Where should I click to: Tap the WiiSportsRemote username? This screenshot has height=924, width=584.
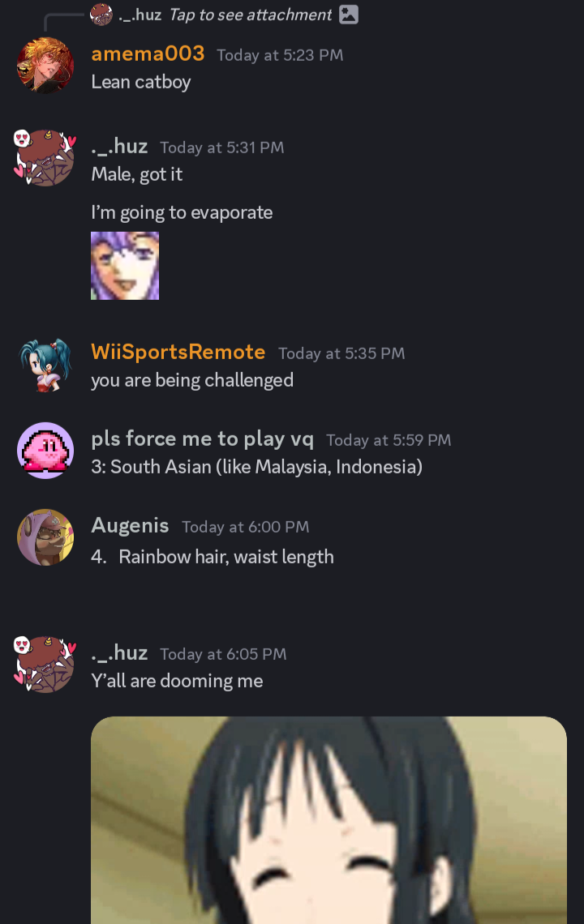pos(178,352)
